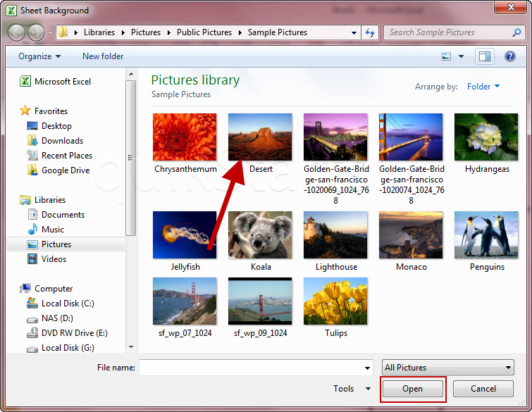The image size is (532, 412).
Task: Open the Tools dropdown menu
Action: (352, 389)
